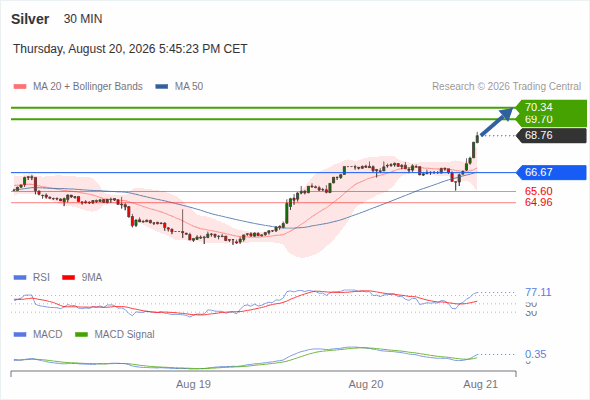Click the MA 20 + Bollinger Bands legend swatch
Screen dimensions: 590x400
[x=20, y=87]
